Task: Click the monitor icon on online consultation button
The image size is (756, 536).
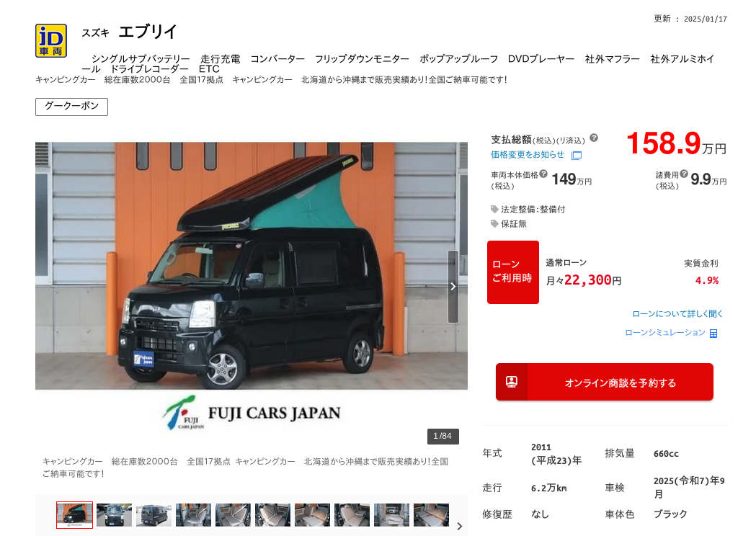Action: click(512, 382)
